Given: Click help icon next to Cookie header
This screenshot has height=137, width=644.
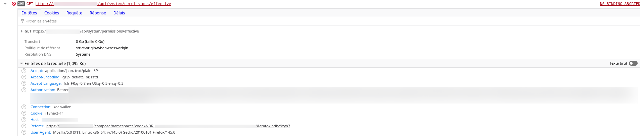Looking at the screenshot, I should tap(24, 113).
